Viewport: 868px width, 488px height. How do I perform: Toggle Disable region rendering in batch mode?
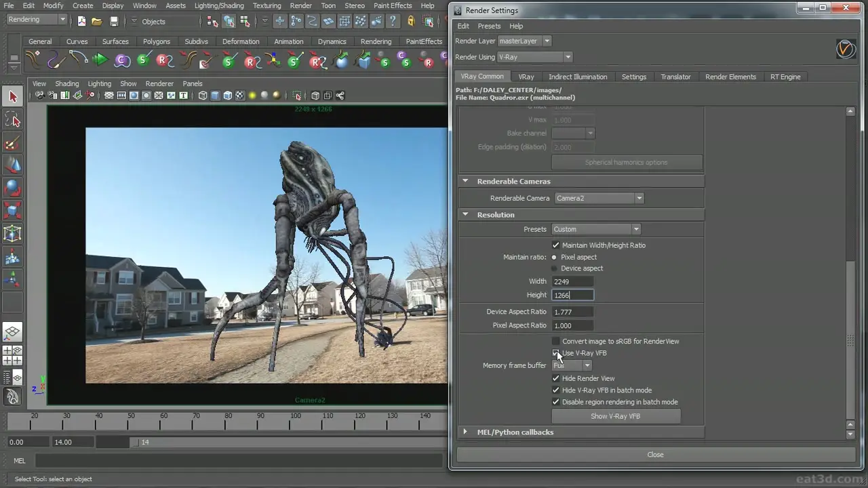[x=556, y=402]
